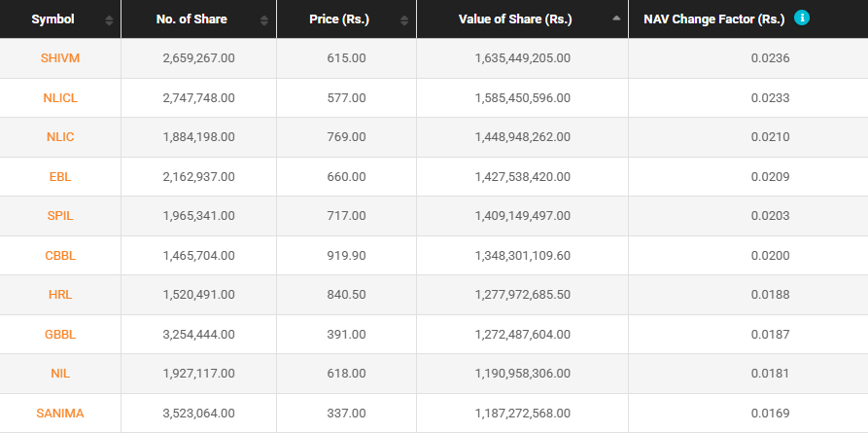This screenshot has height=433, width=868.
Task: Click the sort arrows in Symbol column header
Action: point(108,19)
